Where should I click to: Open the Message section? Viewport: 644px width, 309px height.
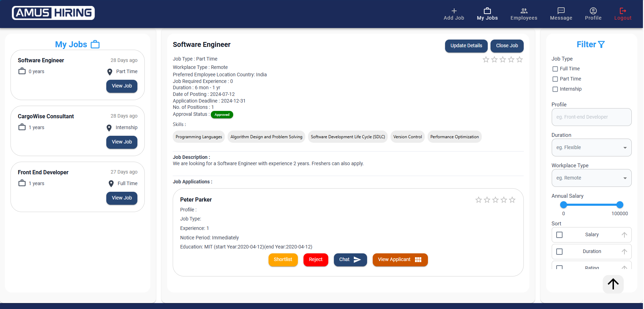[x=562, y=14]
